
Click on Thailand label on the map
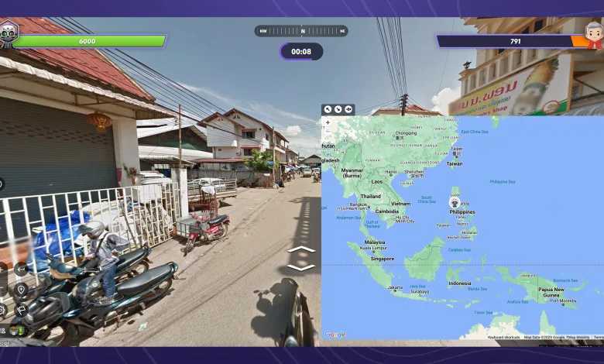pyautogui.click(x=370, y=197)
